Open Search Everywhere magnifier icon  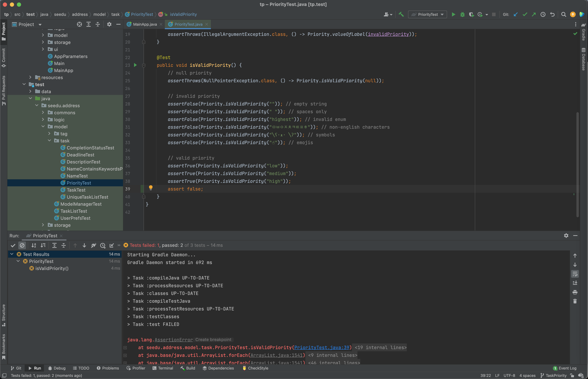click(x=563, y=15)
